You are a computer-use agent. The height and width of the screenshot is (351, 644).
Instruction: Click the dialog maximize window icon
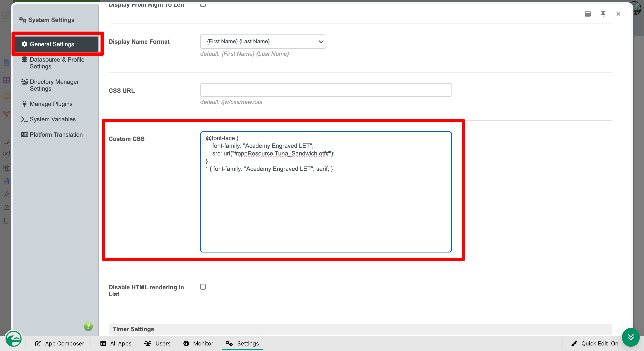[588, 14]
